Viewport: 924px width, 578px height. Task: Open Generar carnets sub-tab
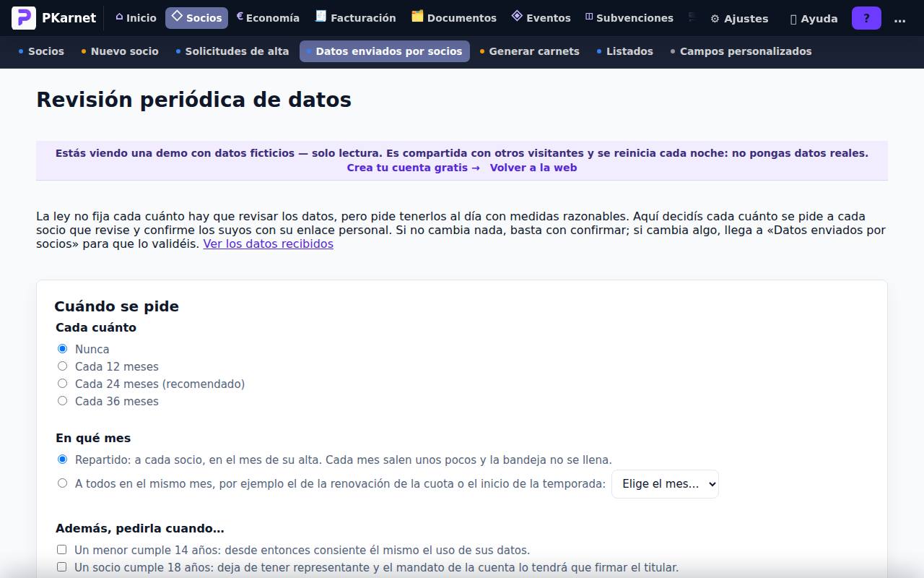530,51
